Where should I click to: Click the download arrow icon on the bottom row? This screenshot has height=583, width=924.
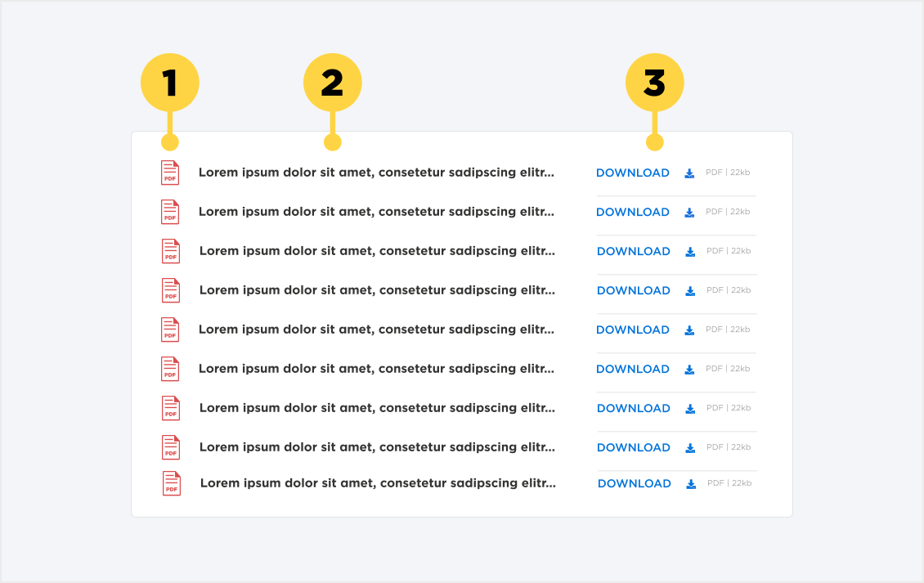click(x=690, y=483)
